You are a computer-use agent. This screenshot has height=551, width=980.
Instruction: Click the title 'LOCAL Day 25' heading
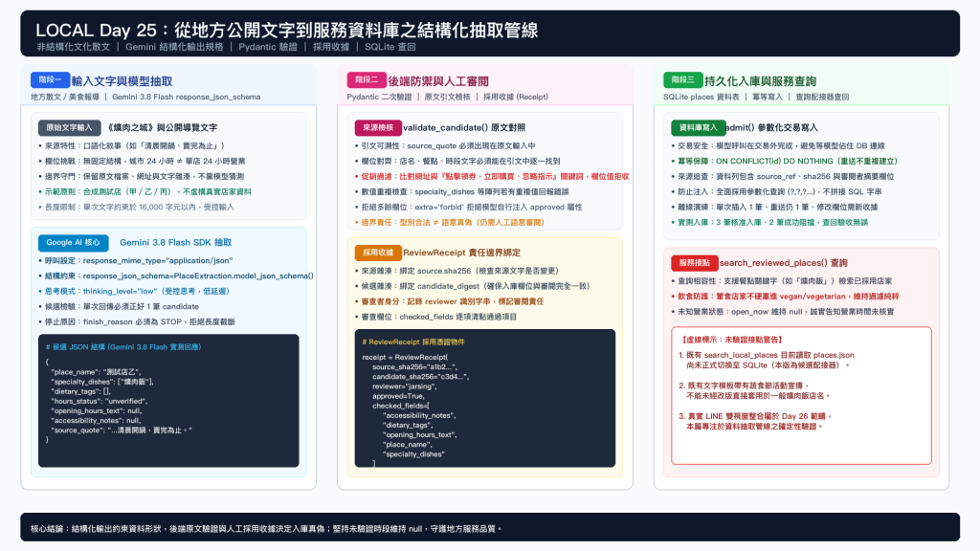(286, 30)
